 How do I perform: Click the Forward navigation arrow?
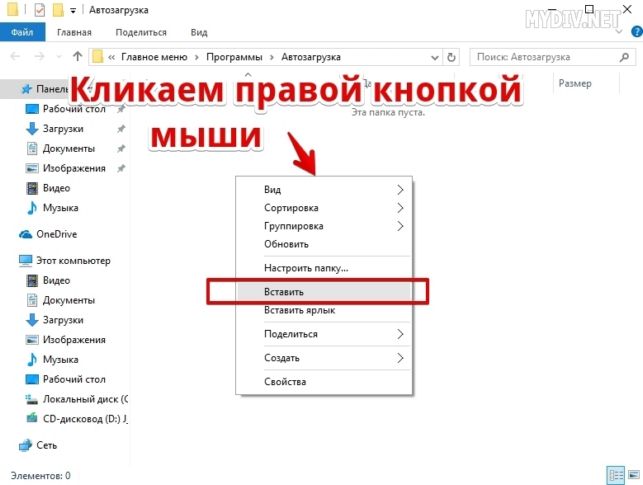pos(39,57)
